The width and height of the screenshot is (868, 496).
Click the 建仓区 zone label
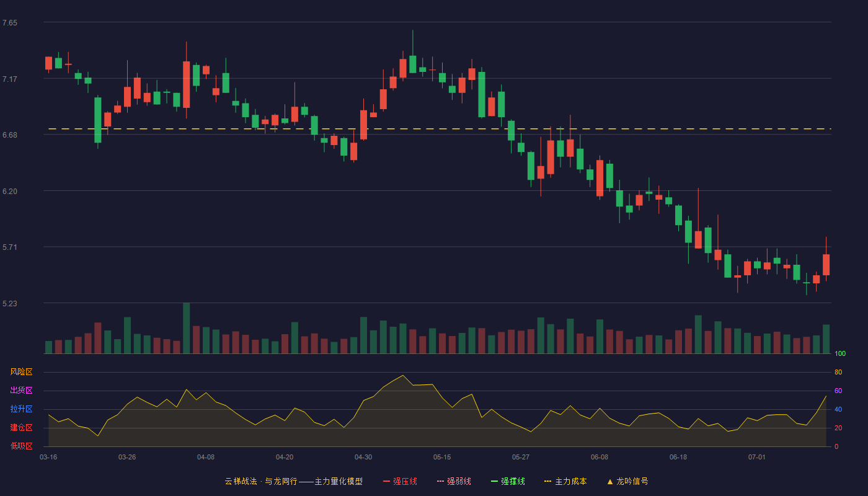21,428
